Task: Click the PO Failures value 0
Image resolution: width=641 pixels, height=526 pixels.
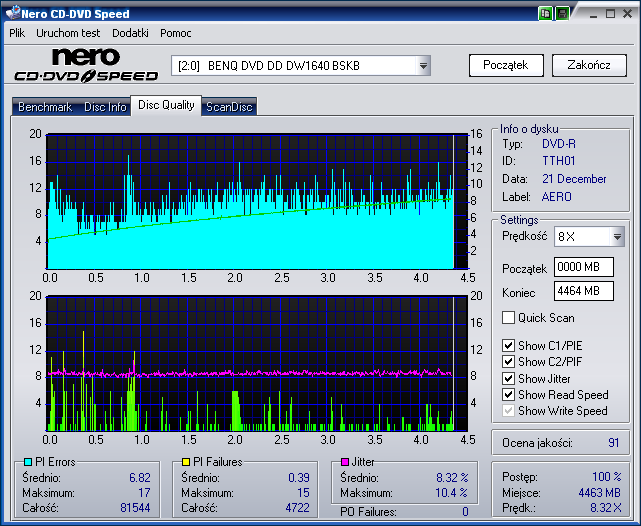Action: [465, 512]
